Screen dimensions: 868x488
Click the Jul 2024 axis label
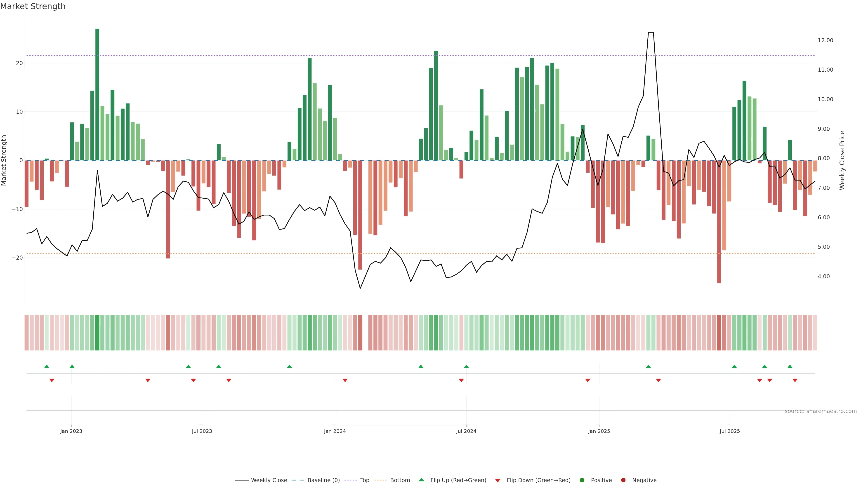pos(466,431)
